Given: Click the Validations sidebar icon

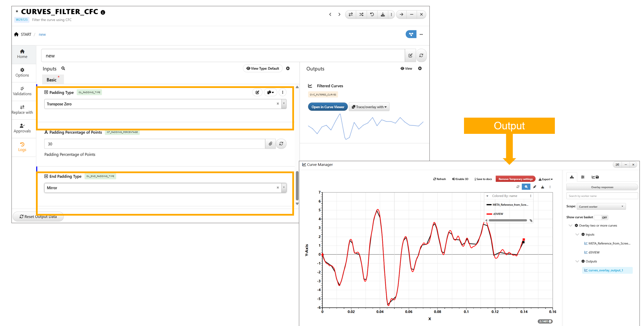Looking at the screenshot, I should coord(22,91).
